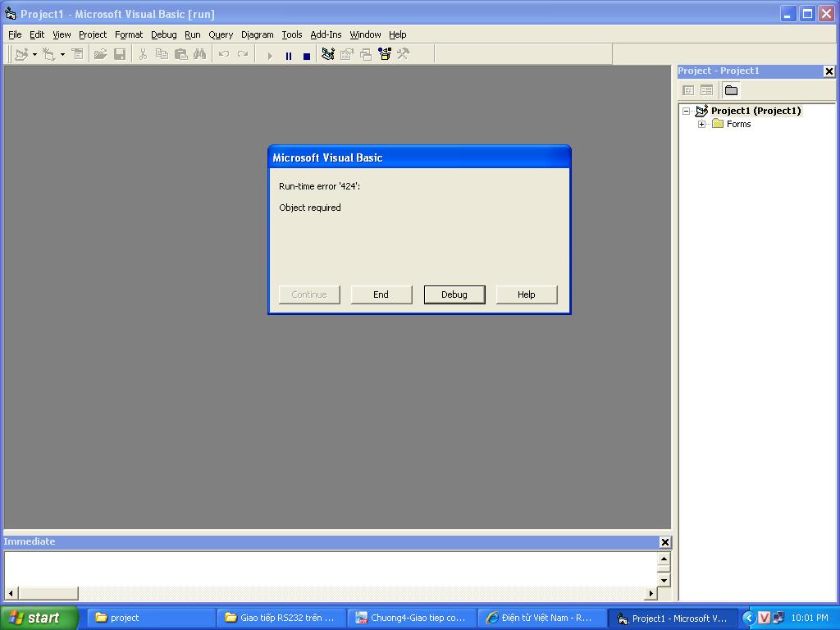The image size is (840, 630).
Task: Click the Add Standard EXE Project toolbar icon
Action: [x=21, y=54]
